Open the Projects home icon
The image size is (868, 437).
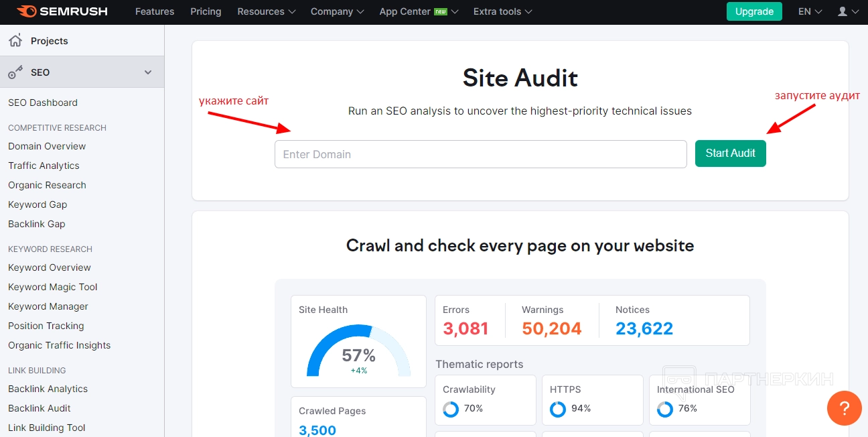point(15,41)
